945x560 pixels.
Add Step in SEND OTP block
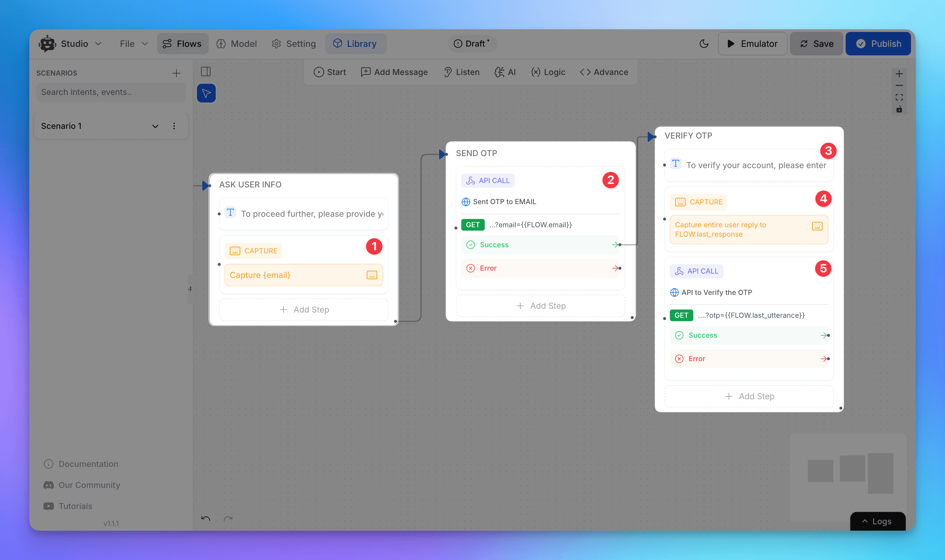click(541, 306)
